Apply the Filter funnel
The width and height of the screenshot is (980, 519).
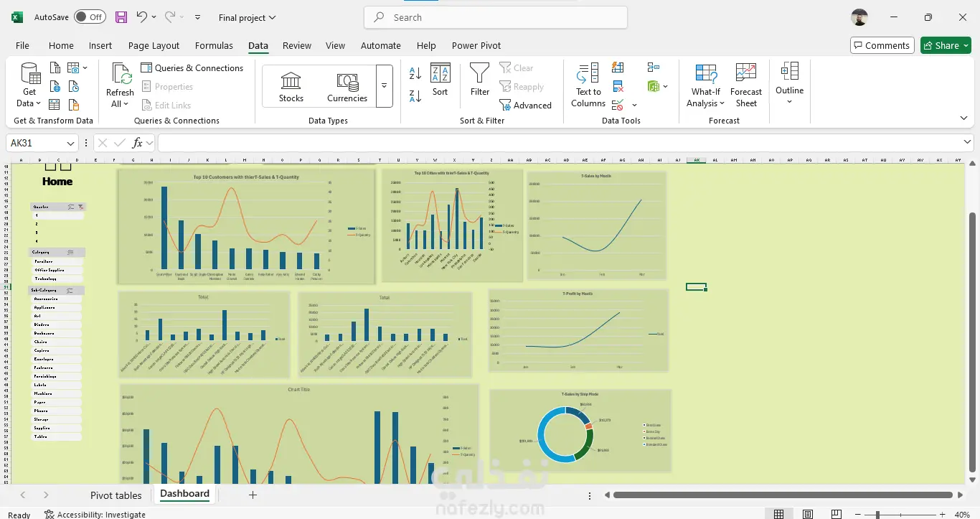click(480, 80)
